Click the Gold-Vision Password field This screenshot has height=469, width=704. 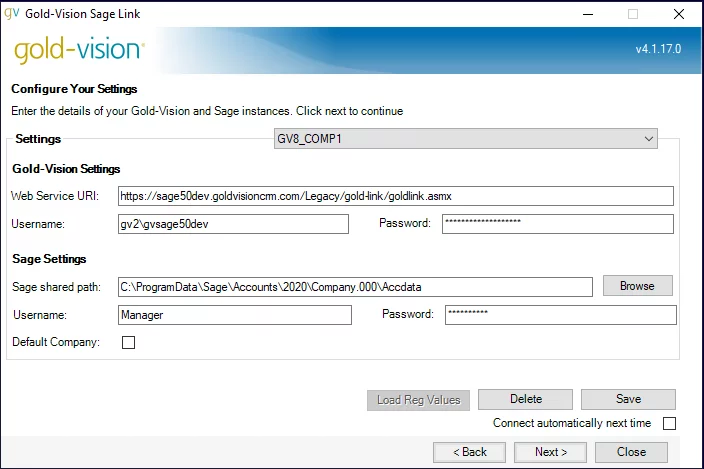558,224
